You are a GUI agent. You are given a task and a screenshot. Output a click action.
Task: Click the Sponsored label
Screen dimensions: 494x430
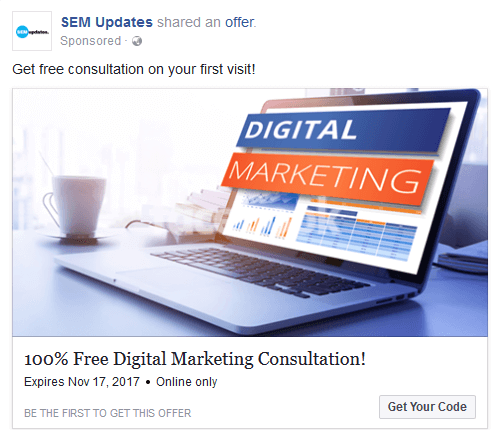[90, 41]
